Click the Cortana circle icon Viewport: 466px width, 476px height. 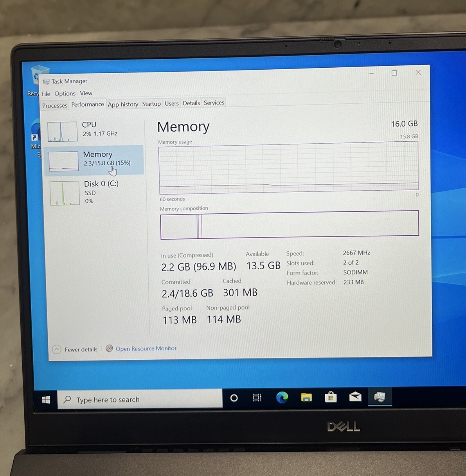[234, 398]
